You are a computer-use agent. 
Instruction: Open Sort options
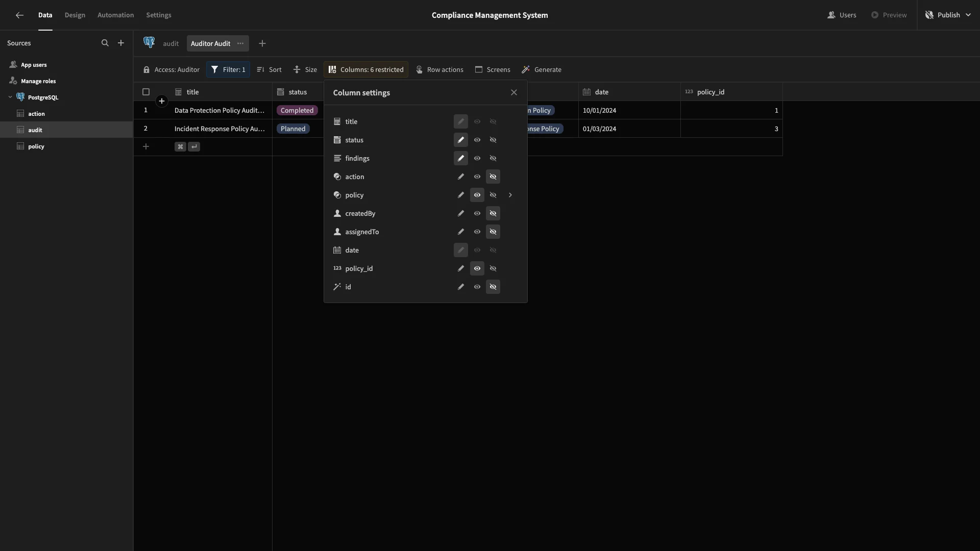click(269, 69)
